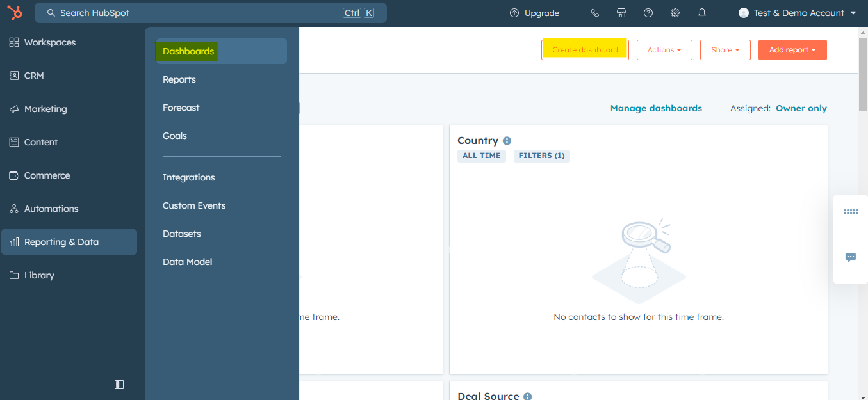Open the HubSpot Marketplace icon
This screenshot has width=868, height=400.
pyautogui.click(x=621, y=12)
